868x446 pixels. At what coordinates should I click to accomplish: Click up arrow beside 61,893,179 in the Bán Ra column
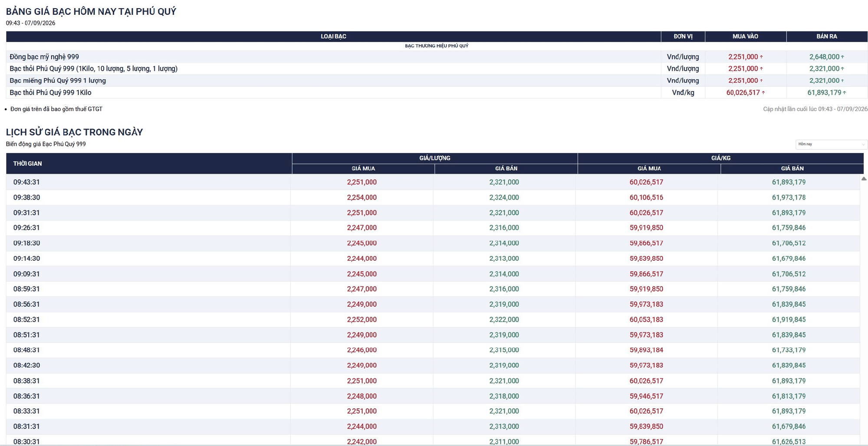[x=844, y=92]
